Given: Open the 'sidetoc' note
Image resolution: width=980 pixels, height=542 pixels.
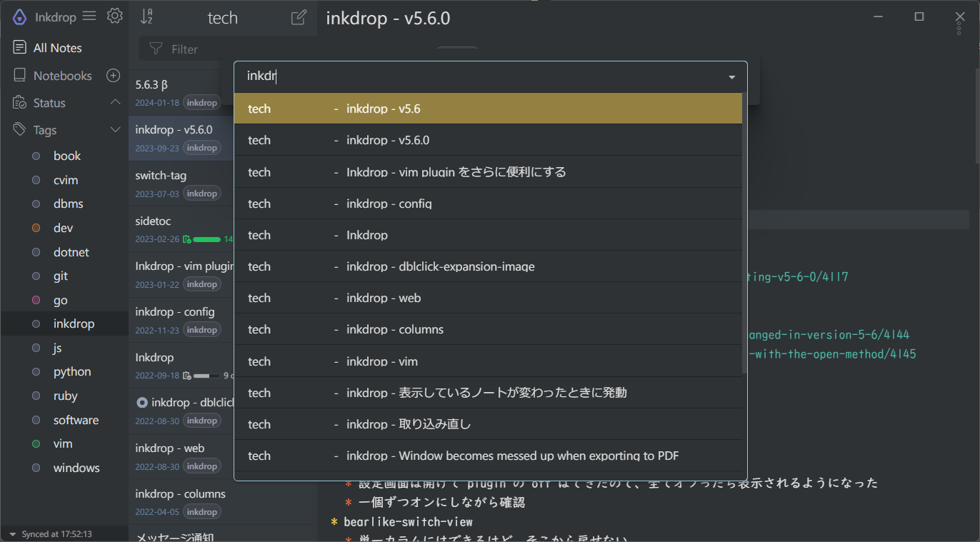Looking at the screenshot, I should [x=181, y=229].
